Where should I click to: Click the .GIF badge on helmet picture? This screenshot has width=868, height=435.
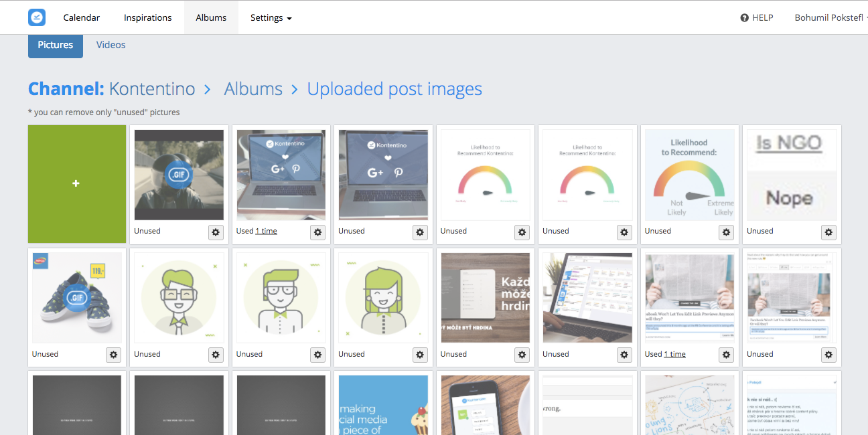point(179,176)
